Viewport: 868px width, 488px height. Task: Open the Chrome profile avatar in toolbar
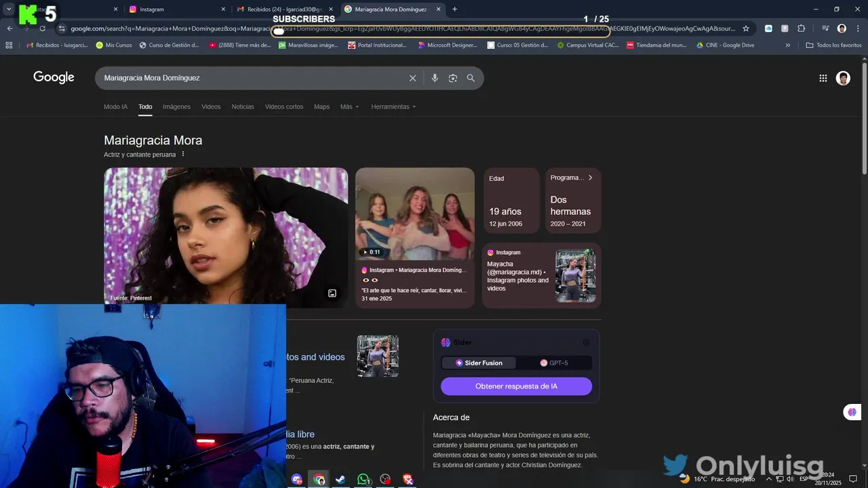click(x=842, y=28)
